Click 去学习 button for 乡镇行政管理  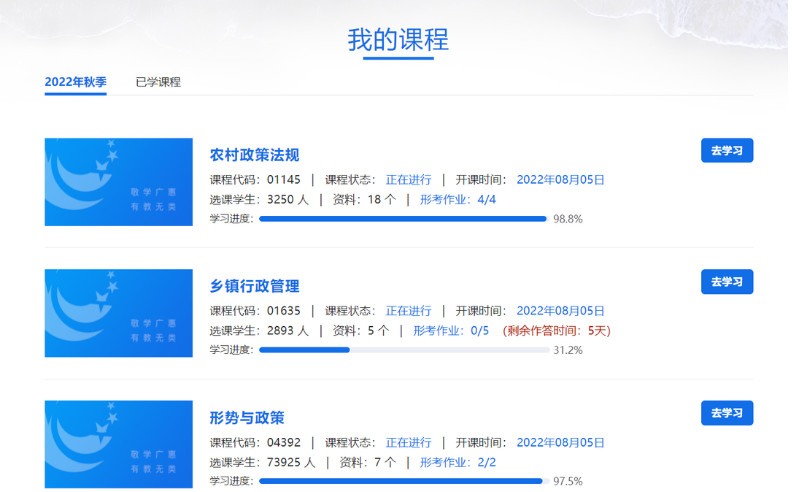[727, 282]
